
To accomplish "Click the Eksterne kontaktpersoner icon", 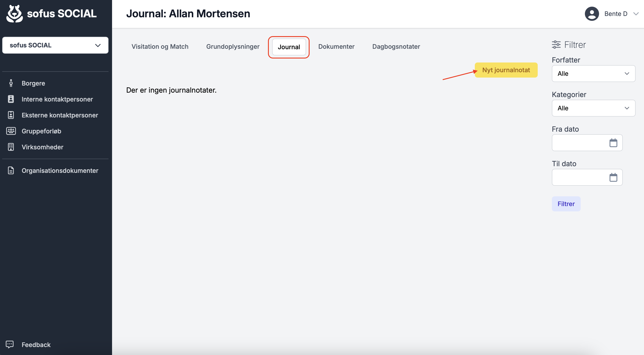I will [x=11, y=115].
